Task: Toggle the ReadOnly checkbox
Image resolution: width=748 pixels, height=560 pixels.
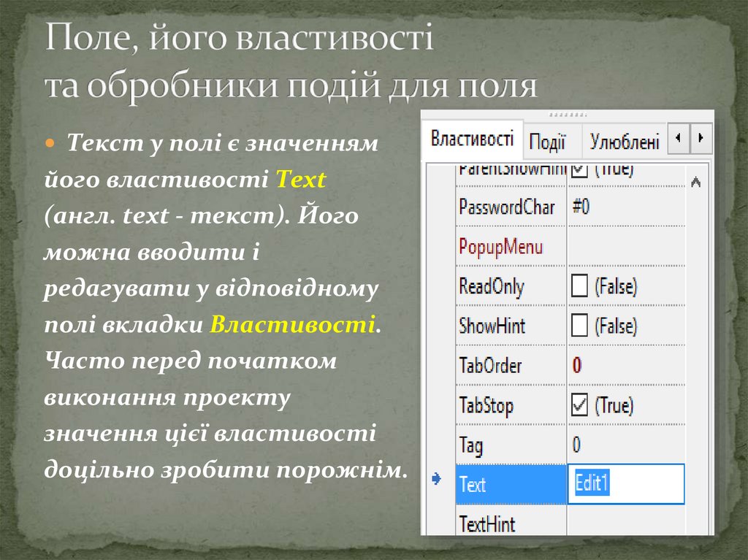Action: coord(579,286)
